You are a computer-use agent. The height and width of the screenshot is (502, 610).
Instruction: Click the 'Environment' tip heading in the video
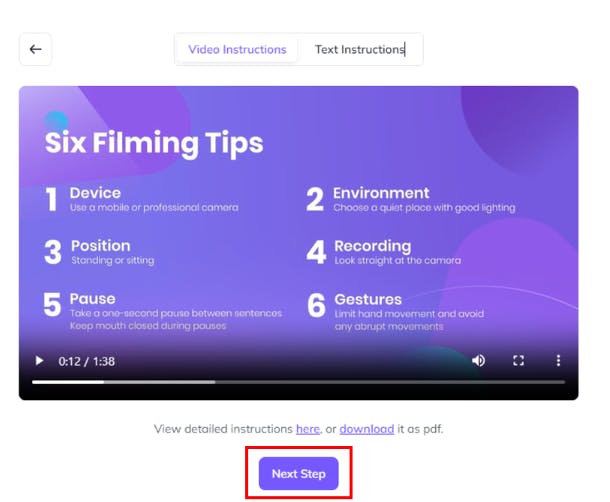(381, 193)
